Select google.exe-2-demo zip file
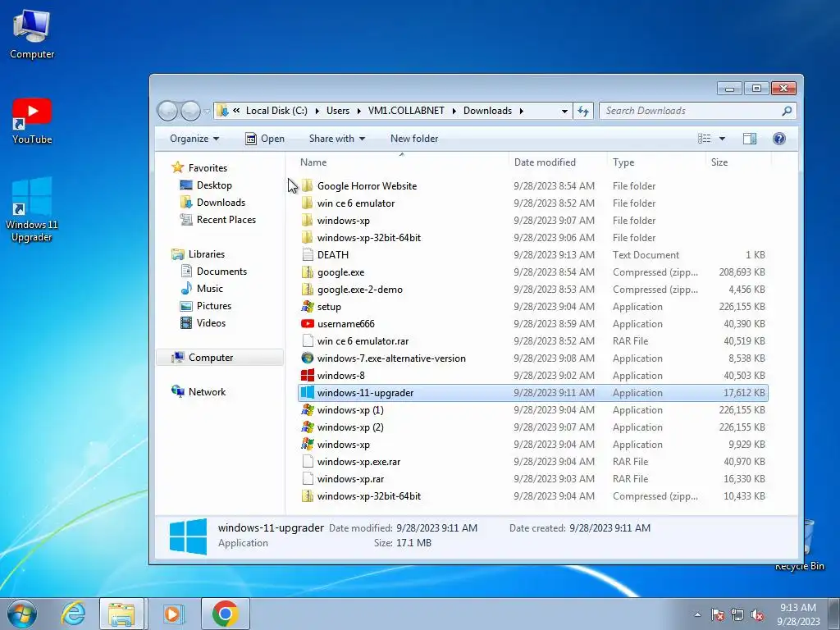 (x=533, y=290)
